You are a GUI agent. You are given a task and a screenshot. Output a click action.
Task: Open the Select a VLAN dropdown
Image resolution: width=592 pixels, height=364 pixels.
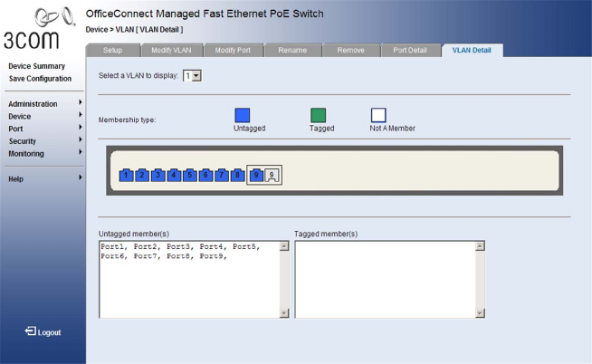coord(192,76)
